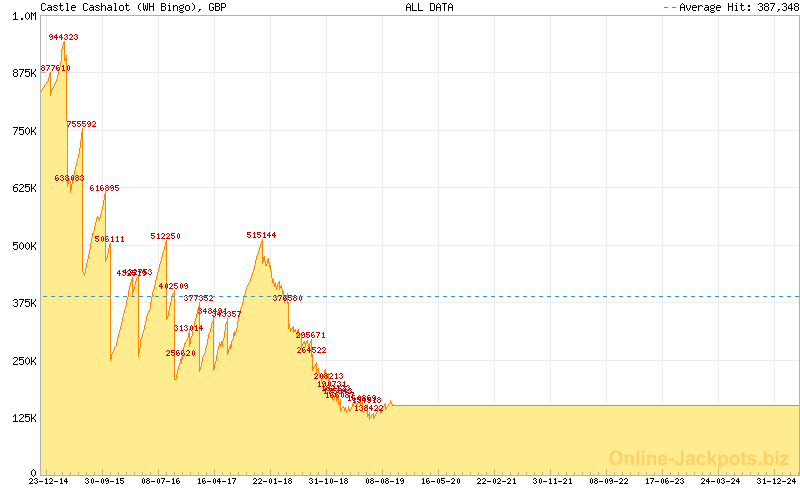Click the 755592 jackpot value label

(x=81, y=124)
